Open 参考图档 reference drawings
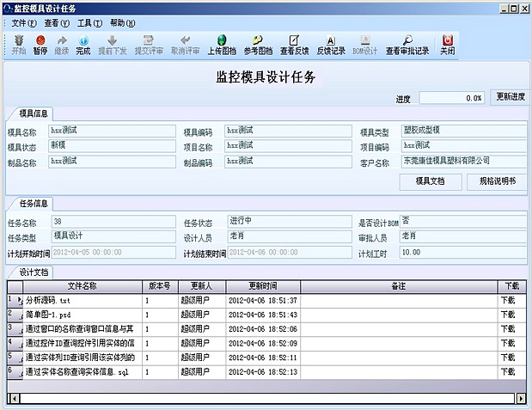532x410 pixels. pyautogui.click(x=258, y=44)
